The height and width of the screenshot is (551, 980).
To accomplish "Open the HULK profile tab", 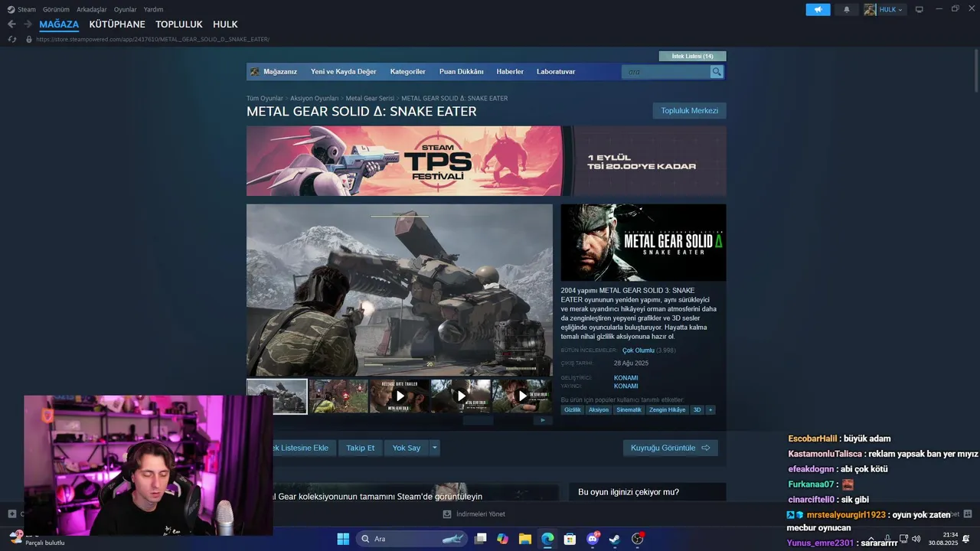I will click(x=225, y=24).
